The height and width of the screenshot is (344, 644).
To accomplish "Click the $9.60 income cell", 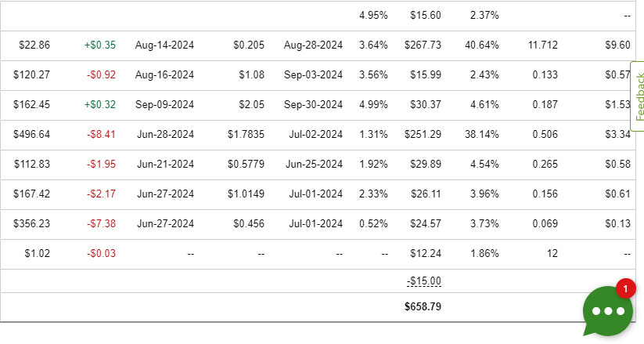I will 617,45.
